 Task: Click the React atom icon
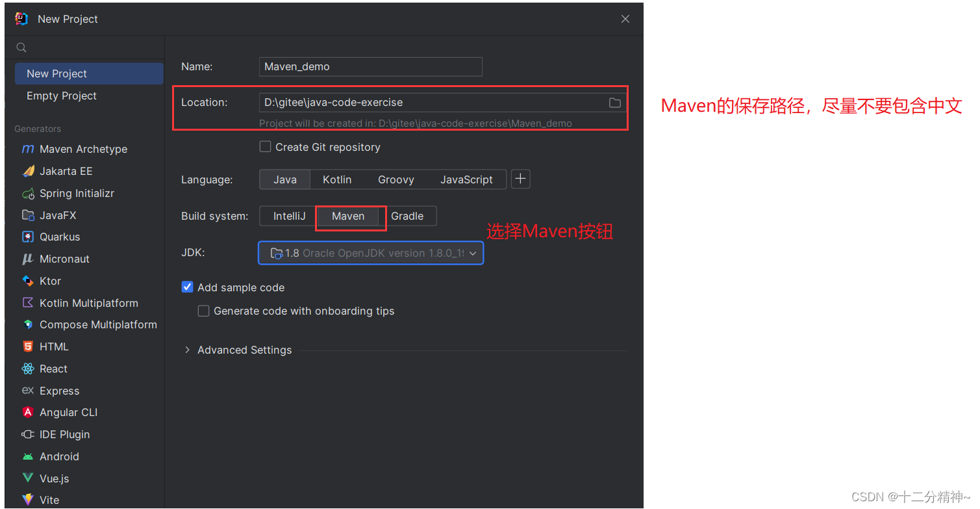click(28, 369)
